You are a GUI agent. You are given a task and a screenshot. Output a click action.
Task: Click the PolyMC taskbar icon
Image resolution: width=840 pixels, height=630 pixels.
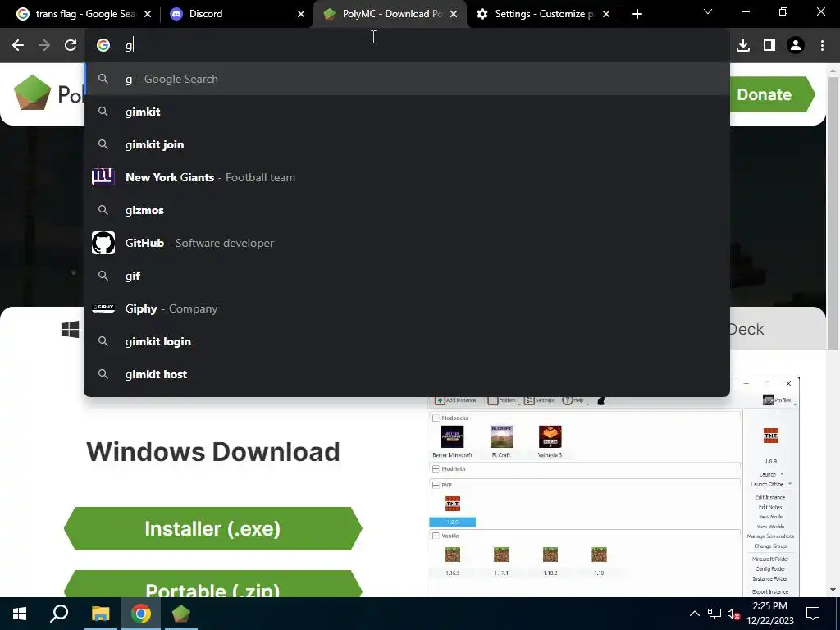point(181,614)
